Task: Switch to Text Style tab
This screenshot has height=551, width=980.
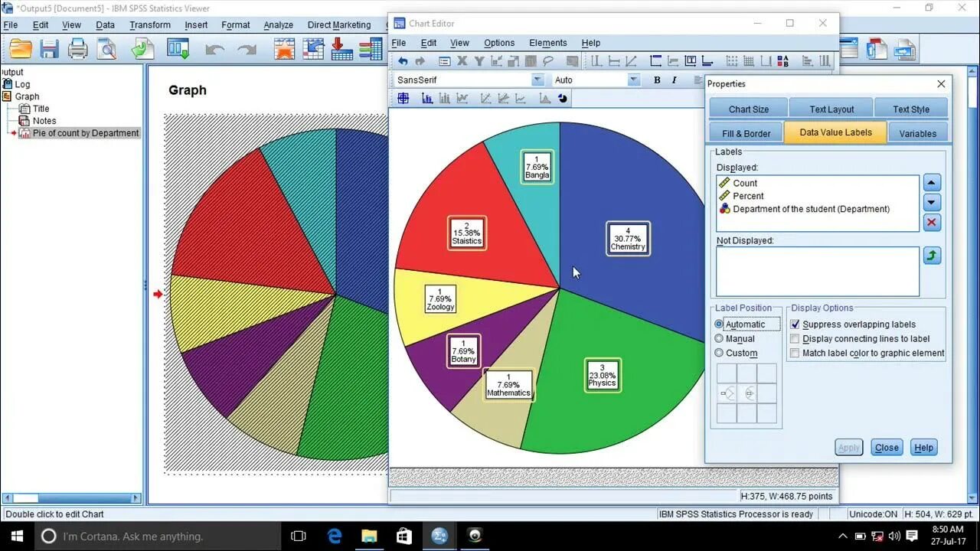Action: click(911, 109)
